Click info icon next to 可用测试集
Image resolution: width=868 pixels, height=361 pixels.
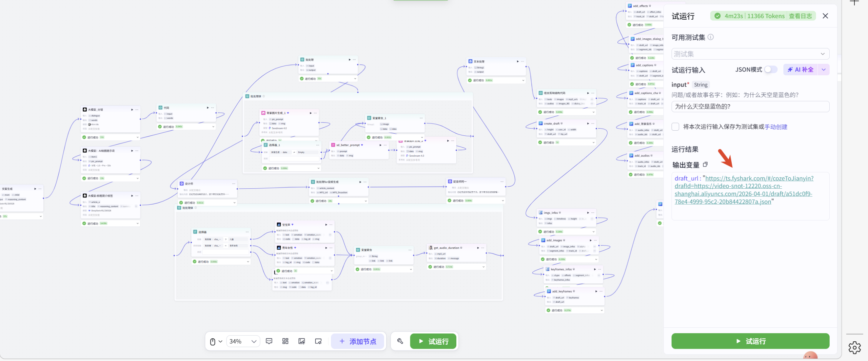point(711,37)
